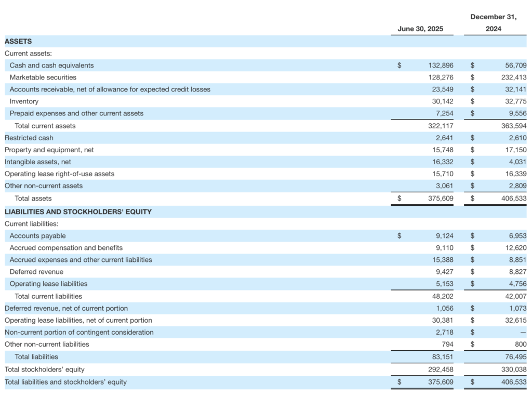Select the 'Inventory' row label

click(24, 101)
